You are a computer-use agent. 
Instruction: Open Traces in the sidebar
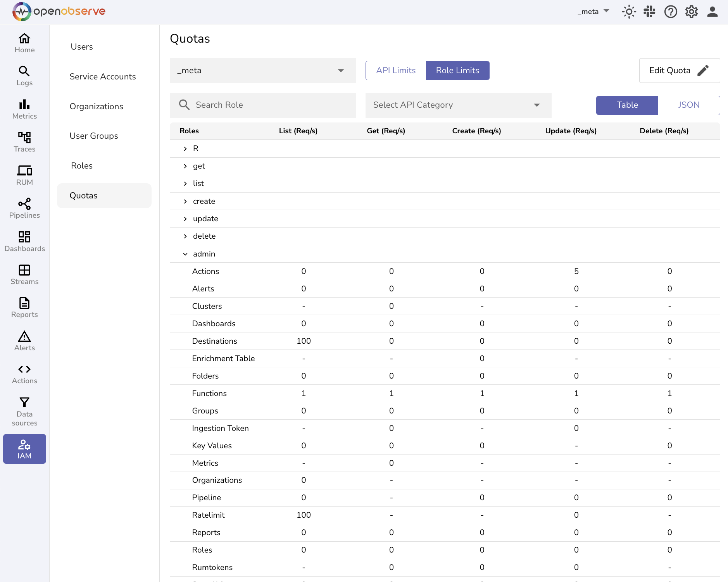[24, 142]
